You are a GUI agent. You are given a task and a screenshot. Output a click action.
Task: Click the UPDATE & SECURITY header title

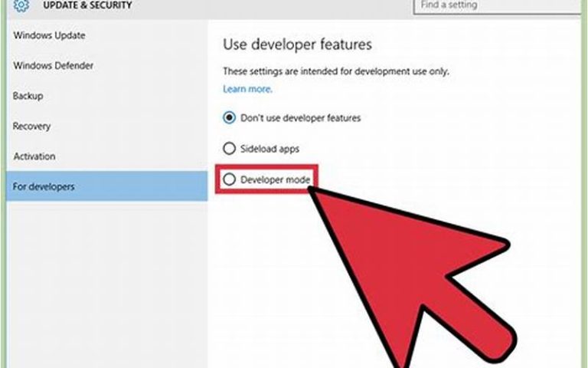point(87,5)
